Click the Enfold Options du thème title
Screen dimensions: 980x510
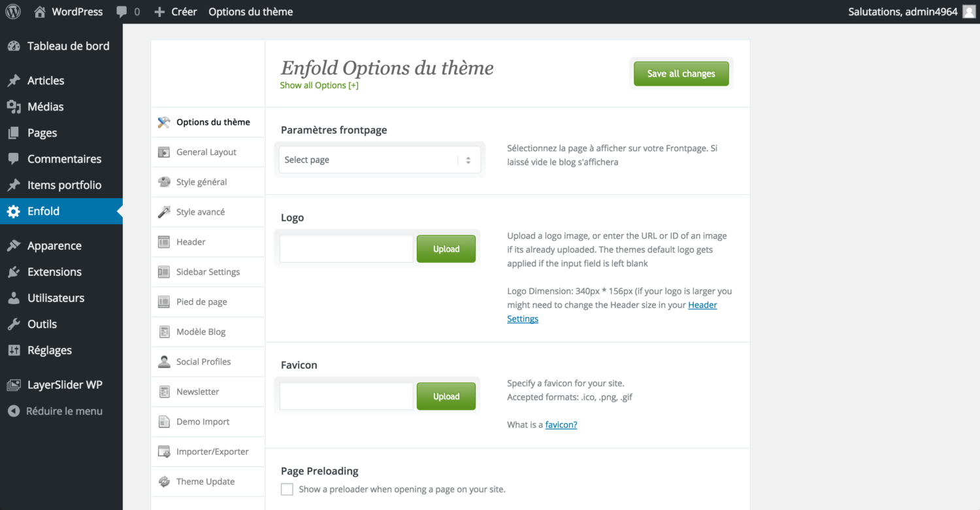click(x=387, y=68)
